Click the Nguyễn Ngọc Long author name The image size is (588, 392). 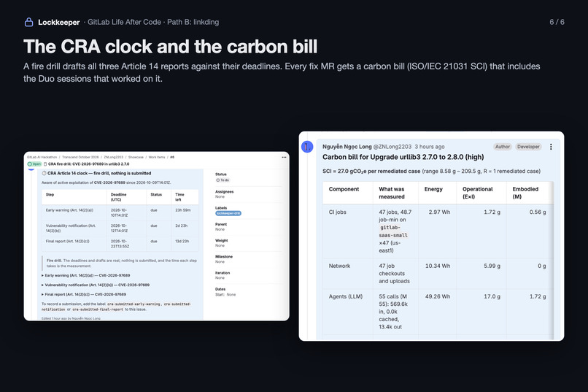tap(347, 147)
